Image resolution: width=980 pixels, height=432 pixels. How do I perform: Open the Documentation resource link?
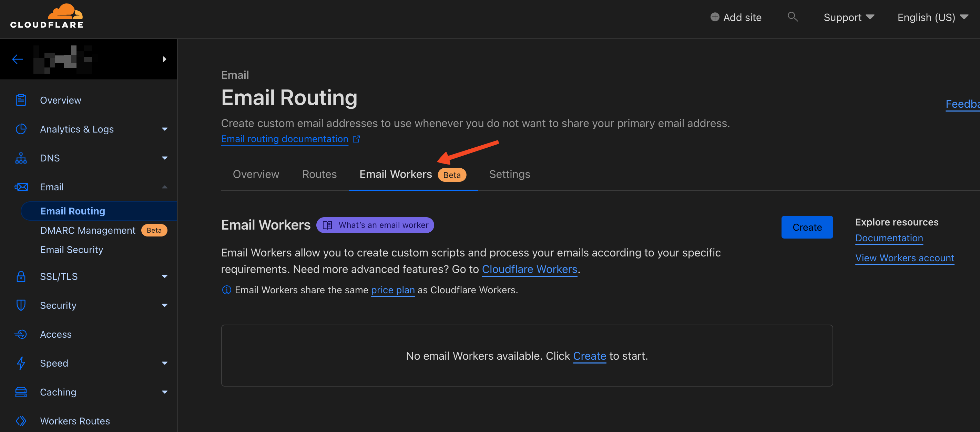click(x=889, y=238)
